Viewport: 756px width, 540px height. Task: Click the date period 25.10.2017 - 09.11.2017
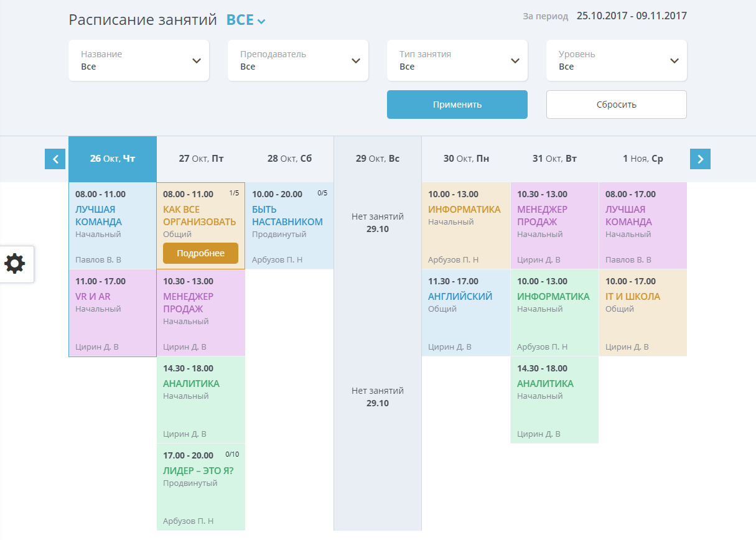(632, 16)
